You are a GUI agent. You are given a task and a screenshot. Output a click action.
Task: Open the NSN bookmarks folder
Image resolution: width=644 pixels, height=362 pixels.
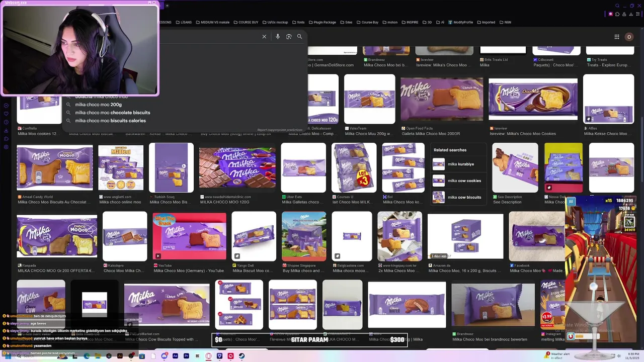coord(505,22)
